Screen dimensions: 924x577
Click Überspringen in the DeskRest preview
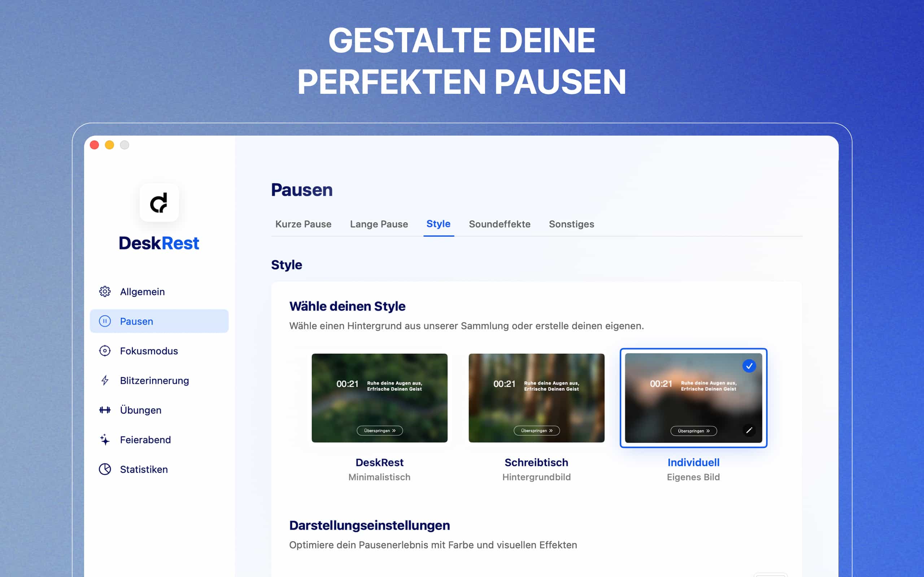coord(380,431)
